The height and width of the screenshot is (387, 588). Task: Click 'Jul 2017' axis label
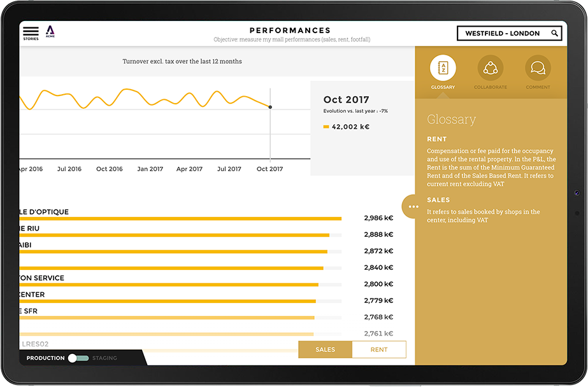click(x=229, y=169)
